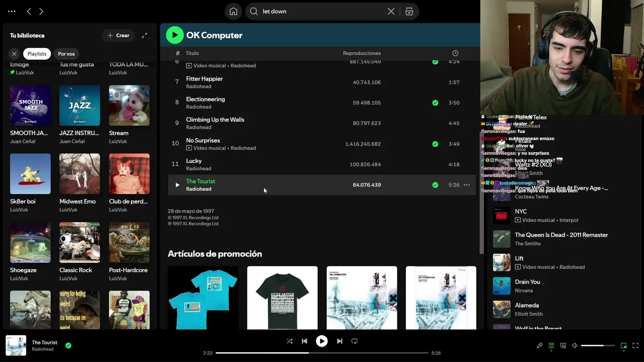Image resolution: width=644 pixels, height=362 pixels.
Task: Sort tracks by the duration clock icon
Action: point(455,53)
